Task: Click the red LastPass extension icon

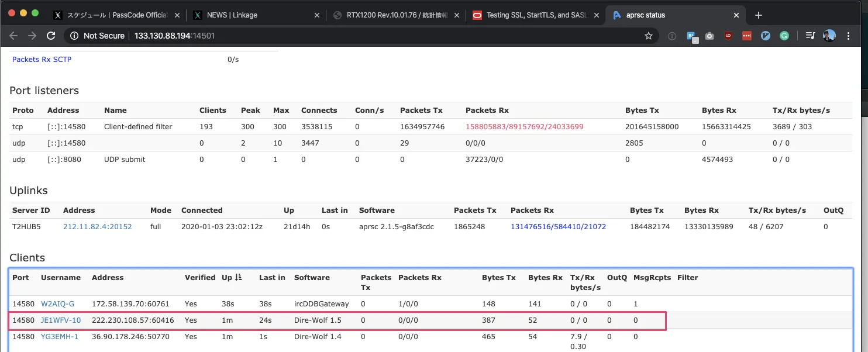Action: tap(746, 36)
